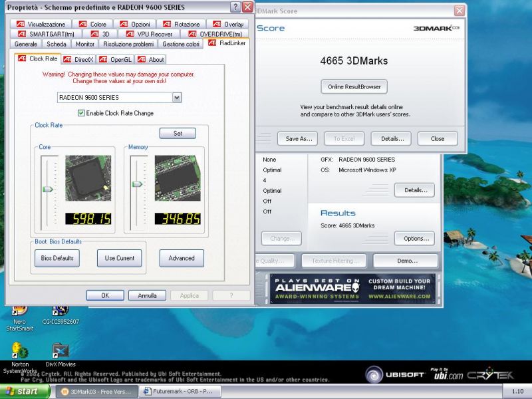Open the Results Options button
Screen dimensions: 532x399
tap(414, 239)
